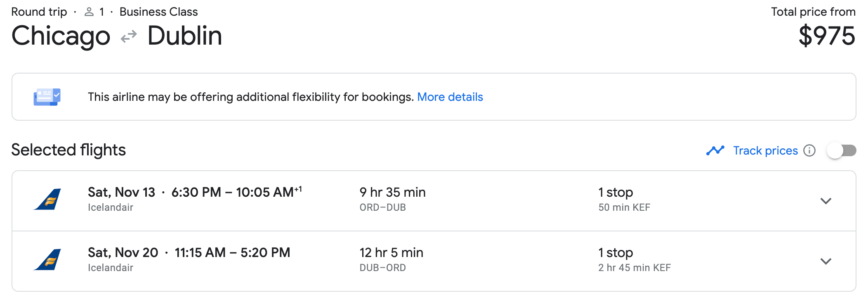Click the Business Class label

[x=158, y=12]
